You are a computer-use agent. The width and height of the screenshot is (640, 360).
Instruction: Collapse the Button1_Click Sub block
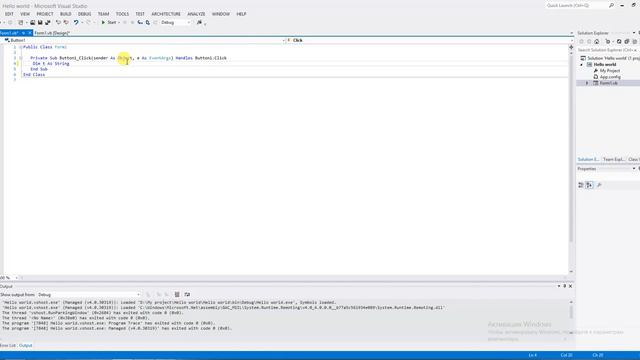[20, 58]
